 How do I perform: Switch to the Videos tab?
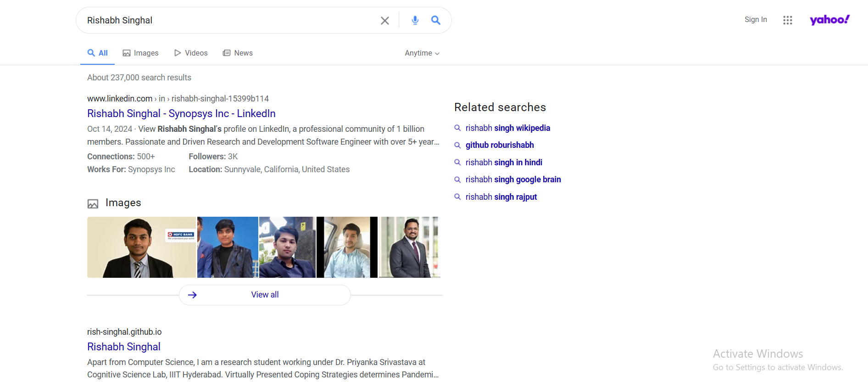click(191, 53)
